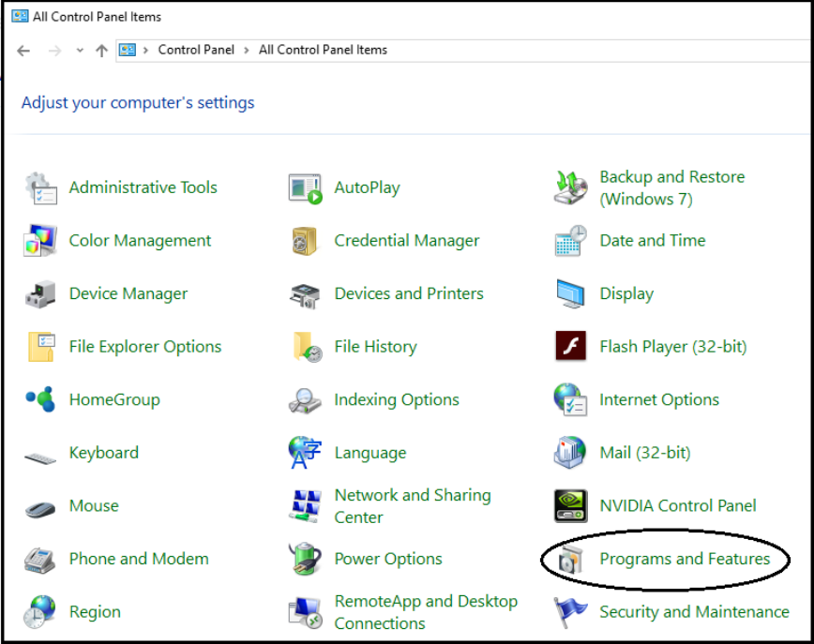Open Device Manager link

[x=128, y=293]
